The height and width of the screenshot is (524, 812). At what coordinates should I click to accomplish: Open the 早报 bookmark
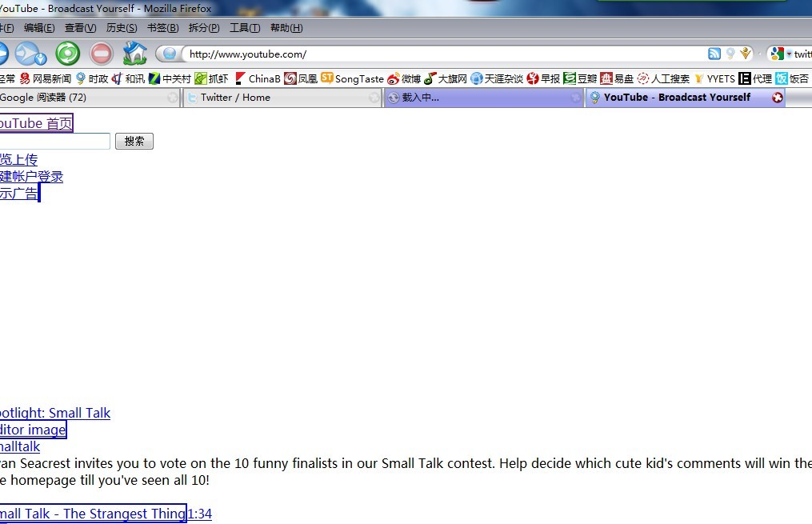(x=543, y=78)
